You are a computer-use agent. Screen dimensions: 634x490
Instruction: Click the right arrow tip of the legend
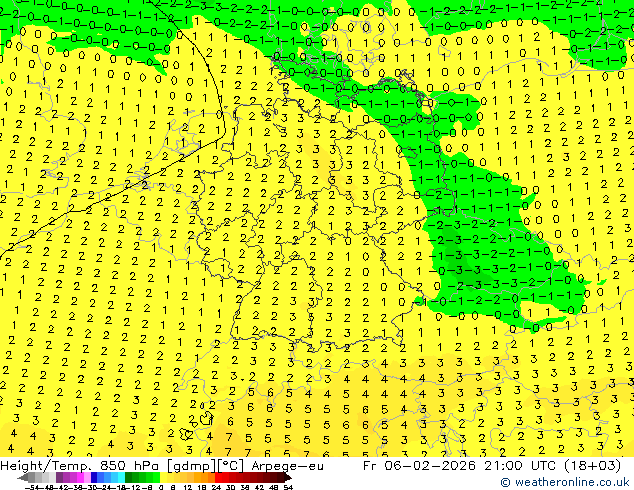coord(290,478)
